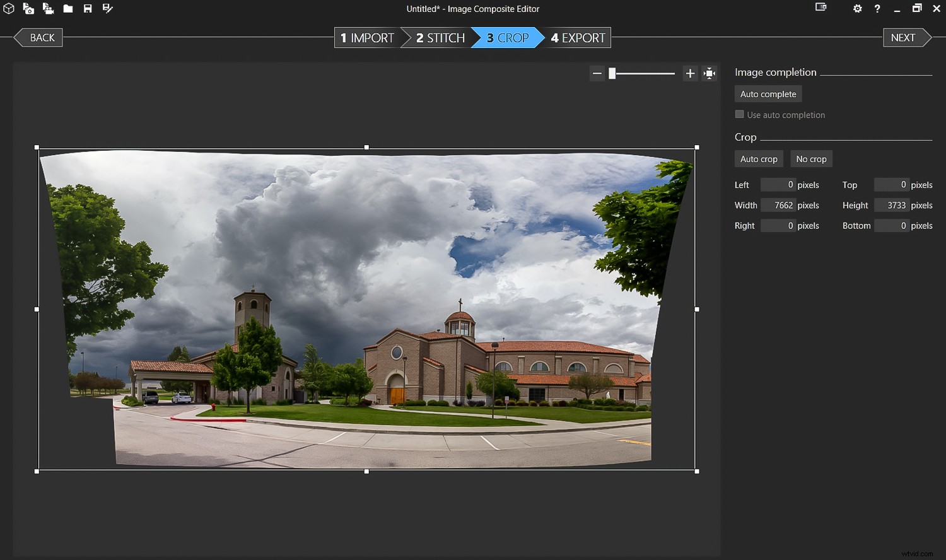Image resolution: width=946 pixels, height=560 pixels.
Task: Open application settings gear
Action: pos(857,9)
